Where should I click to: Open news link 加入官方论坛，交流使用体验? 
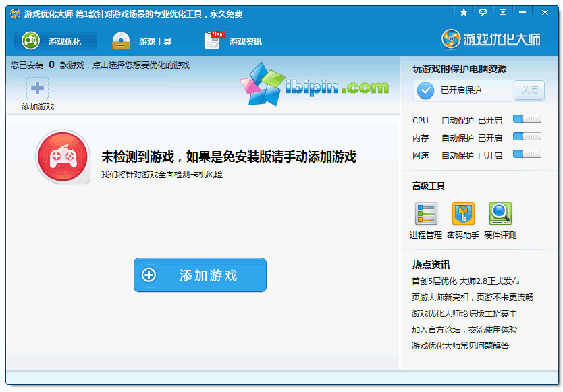(x=464, y=329)
